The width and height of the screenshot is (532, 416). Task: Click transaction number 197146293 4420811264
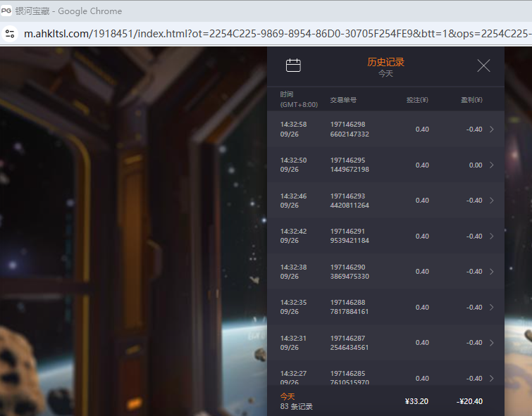(349, 201)
